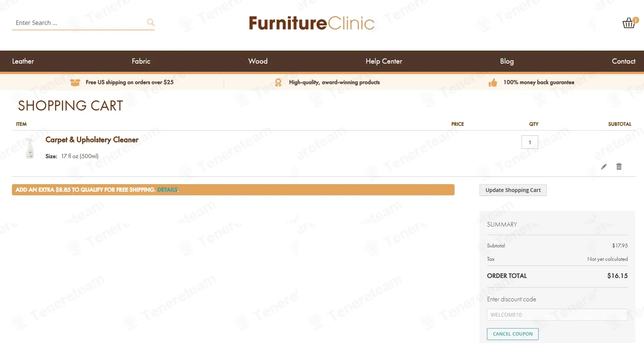This screenshot has height=343, width=644.
Task: Click the CANCEL COUPON button
Action: coord(513,334)
